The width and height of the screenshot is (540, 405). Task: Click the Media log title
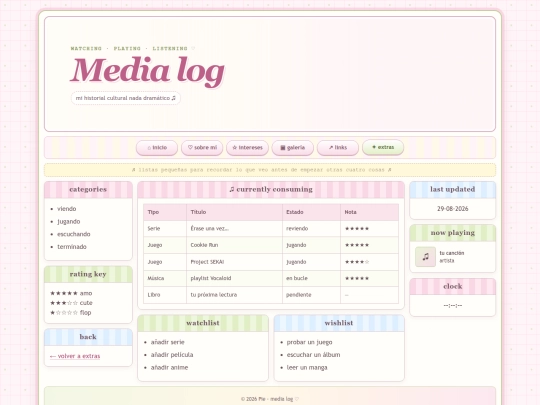[x=148, y=71]
